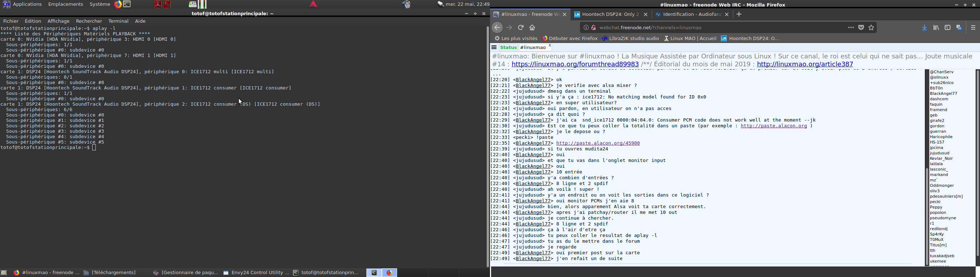Select the Status tab in the webchat
Image resolution: width=980 pixels, height=277 pixels.
(509, 48)
